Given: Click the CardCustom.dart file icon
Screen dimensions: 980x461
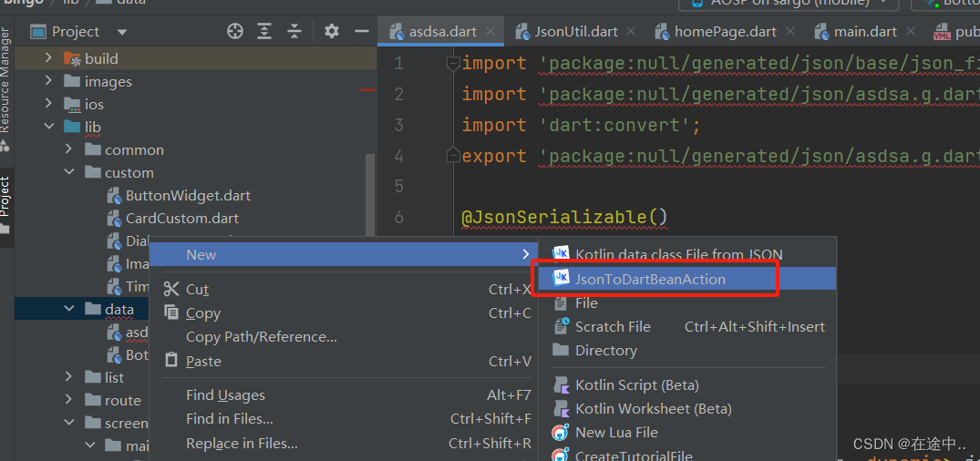Looking at the screenshot, I should click(x=114, y=219).
